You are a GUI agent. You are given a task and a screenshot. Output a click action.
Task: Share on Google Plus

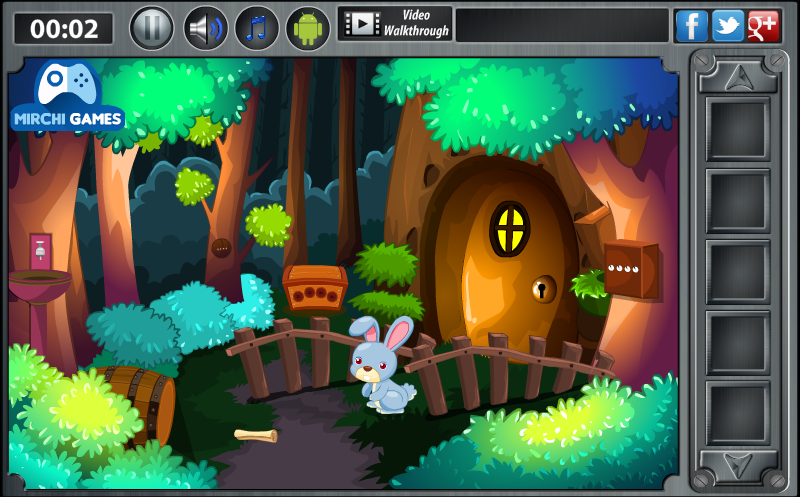[763, 26]
